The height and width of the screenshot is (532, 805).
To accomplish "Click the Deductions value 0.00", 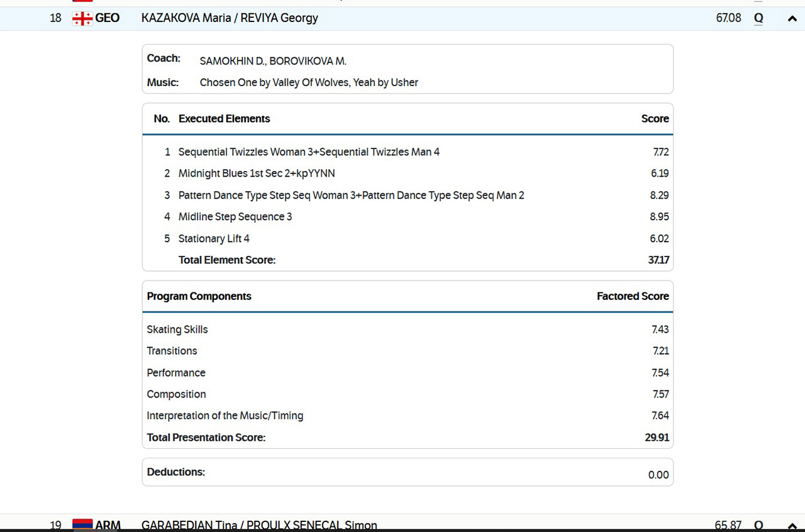I will click(658, 475).
